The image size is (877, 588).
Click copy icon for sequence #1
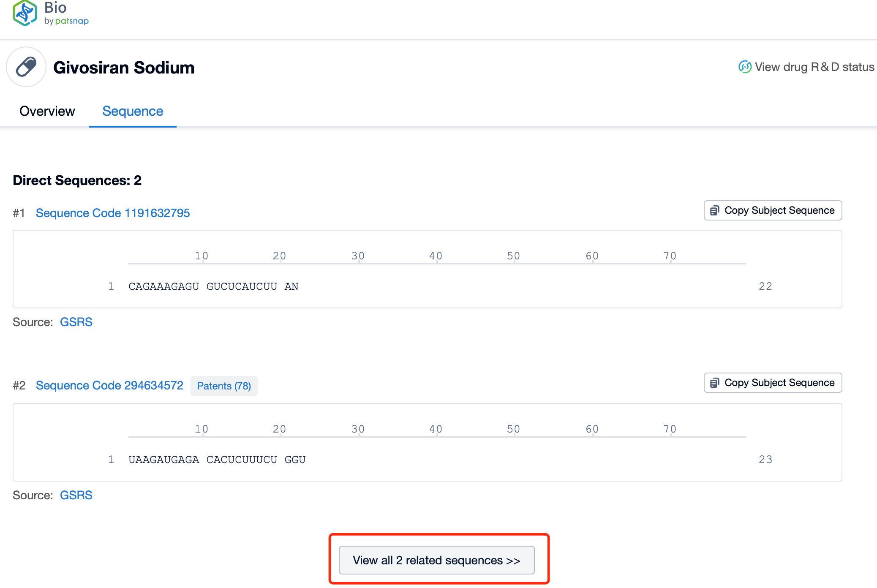point(714,210)
